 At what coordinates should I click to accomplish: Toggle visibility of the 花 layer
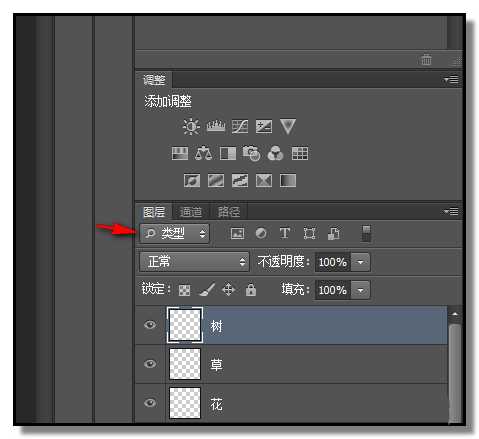(150, 403)
